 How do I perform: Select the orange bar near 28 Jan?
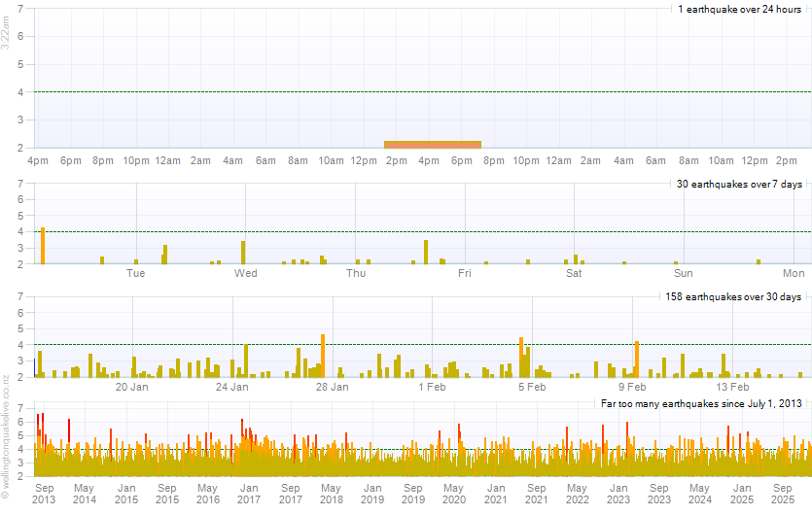click(323, 356)
